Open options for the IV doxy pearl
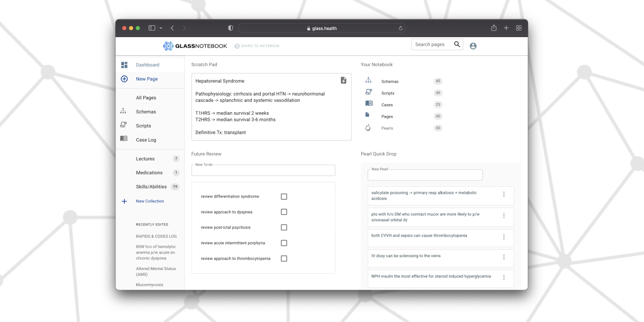This screenshot has height=322, width=644. point(503,257)
